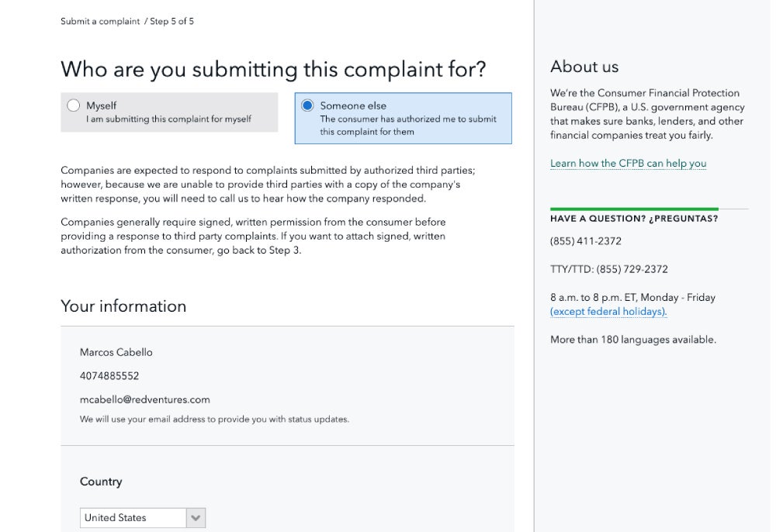Select the "Myself" radio button
Image resolution: width=776 pixels, height=532 pixels.
click(x=74, y=105)
